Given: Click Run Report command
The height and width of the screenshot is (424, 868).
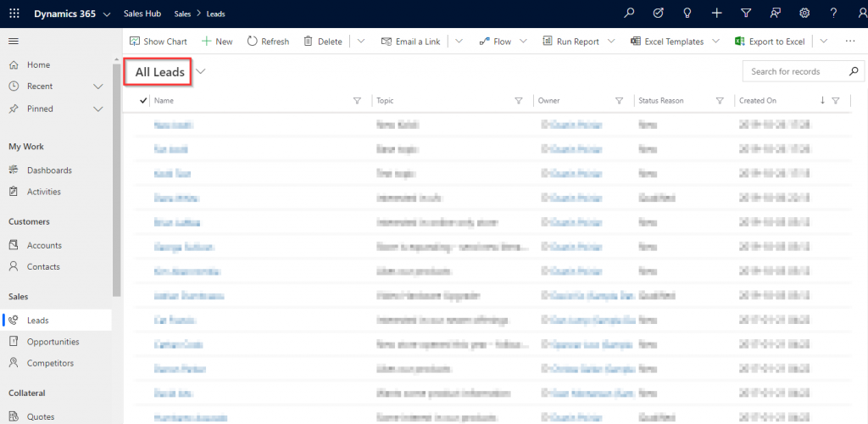Looking at the screenshot, I should [570, 42].
